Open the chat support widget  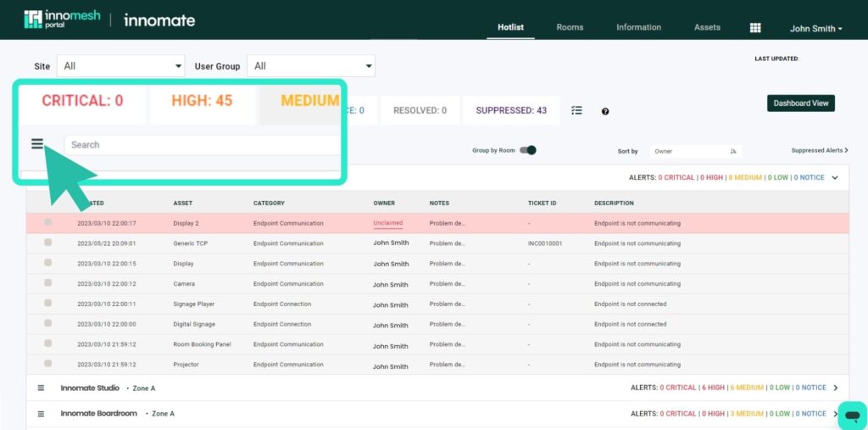pyautogui.click(x=852, y=415)
